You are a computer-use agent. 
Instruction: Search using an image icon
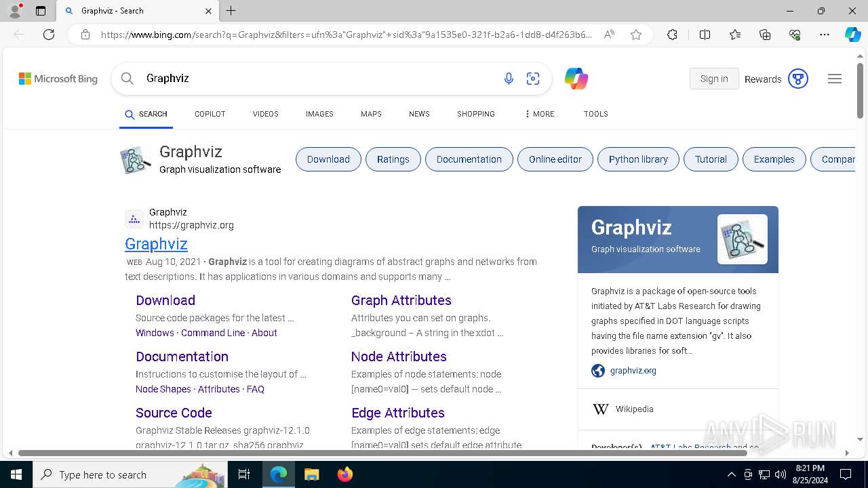[x=533, y=79]
